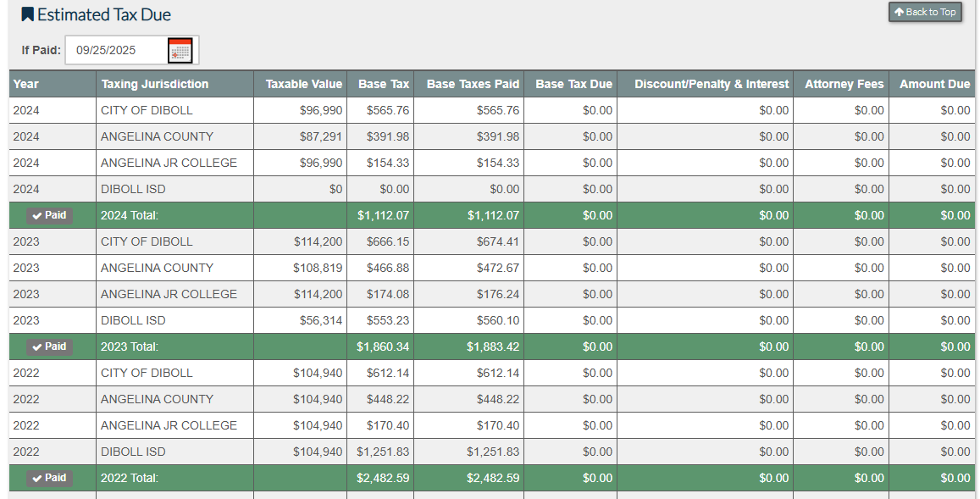The height and width of the screenshot is (499, 980).
Task: Click the 2023 Total row label
Action: pyautogui.click(x=130, y=347)
